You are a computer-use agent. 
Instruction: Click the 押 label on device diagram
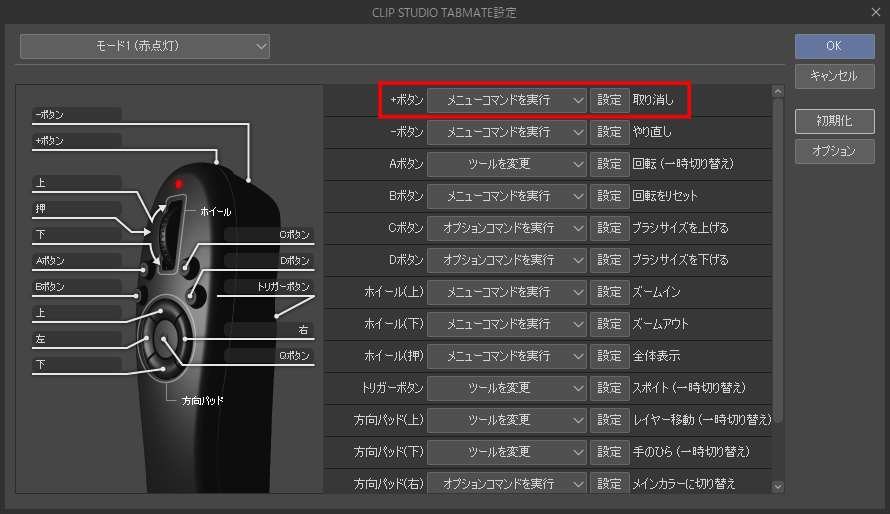pos(40,209)
